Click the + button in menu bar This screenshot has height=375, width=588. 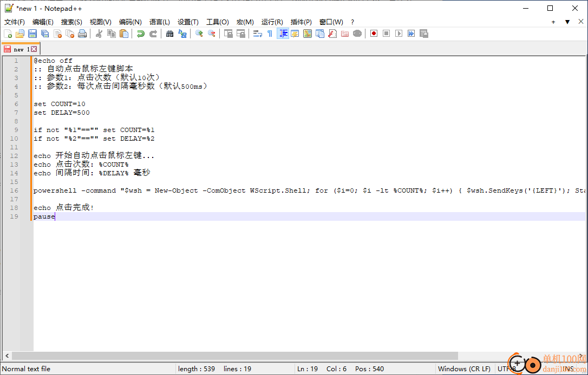(553, 22)
